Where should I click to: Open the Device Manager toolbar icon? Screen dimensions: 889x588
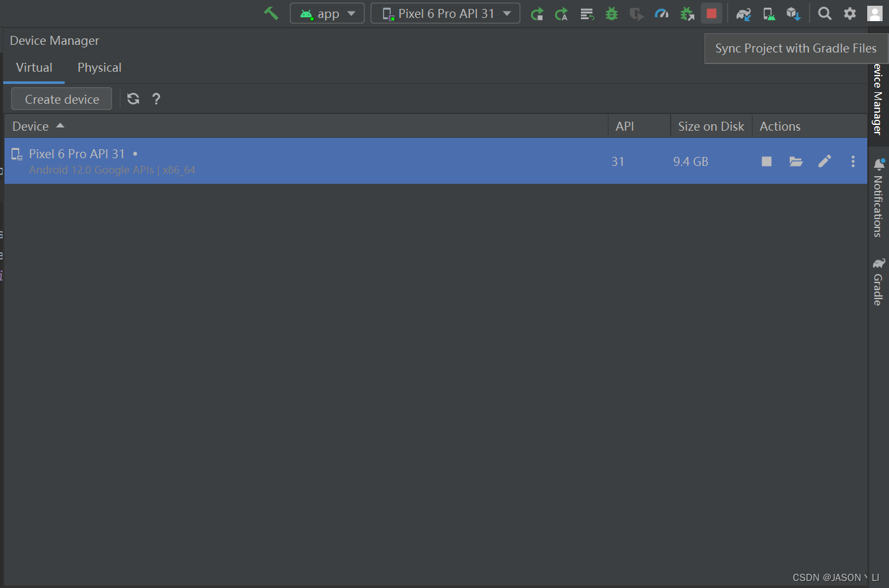click(769, 13)
